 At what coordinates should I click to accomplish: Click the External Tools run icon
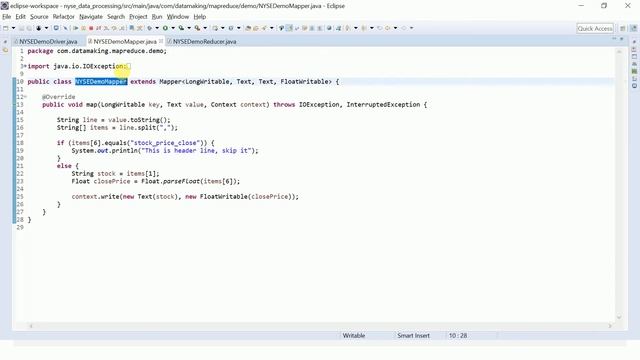point(197,28)
